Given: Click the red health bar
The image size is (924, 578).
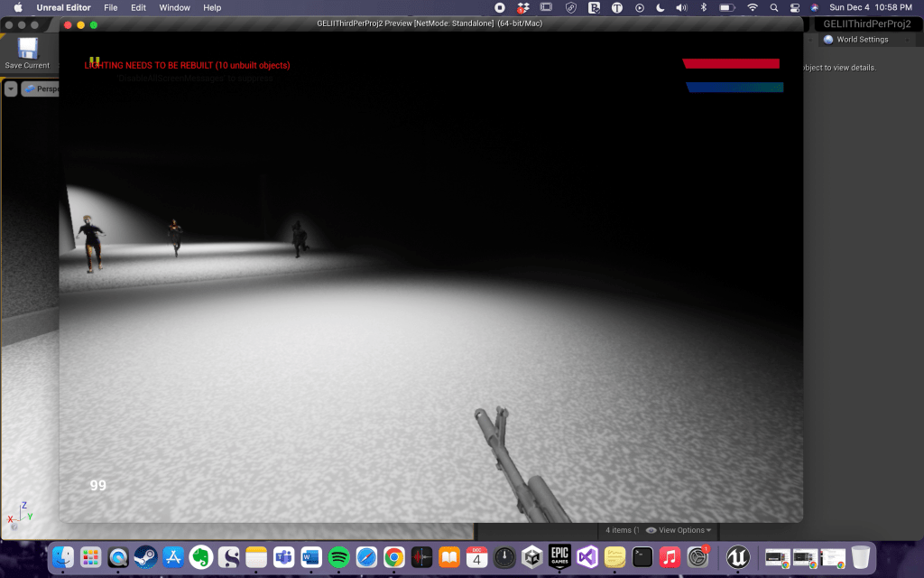Looking at the screenshot, I should [x=731, y=63].
